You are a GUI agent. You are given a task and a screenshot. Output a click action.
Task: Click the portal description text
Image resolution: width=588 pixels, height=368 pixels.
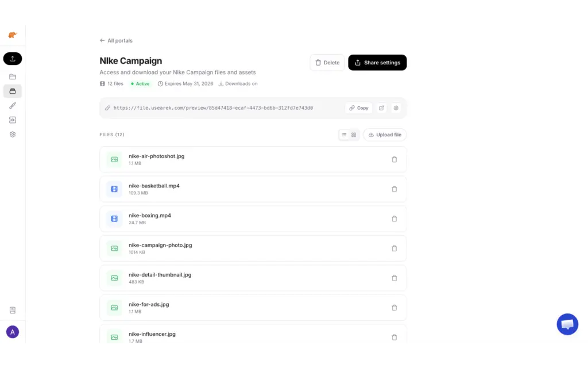[177, 72]
